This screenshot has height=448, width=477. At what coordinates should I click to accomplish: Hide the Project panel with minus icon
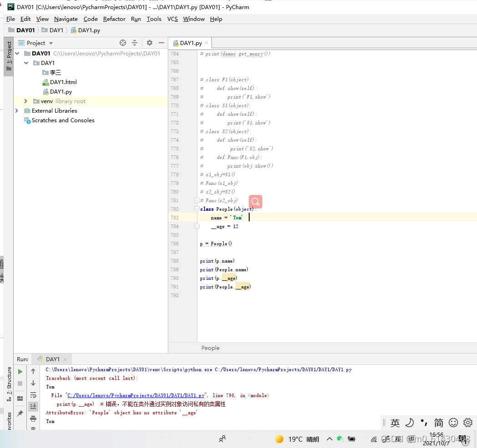161,43
